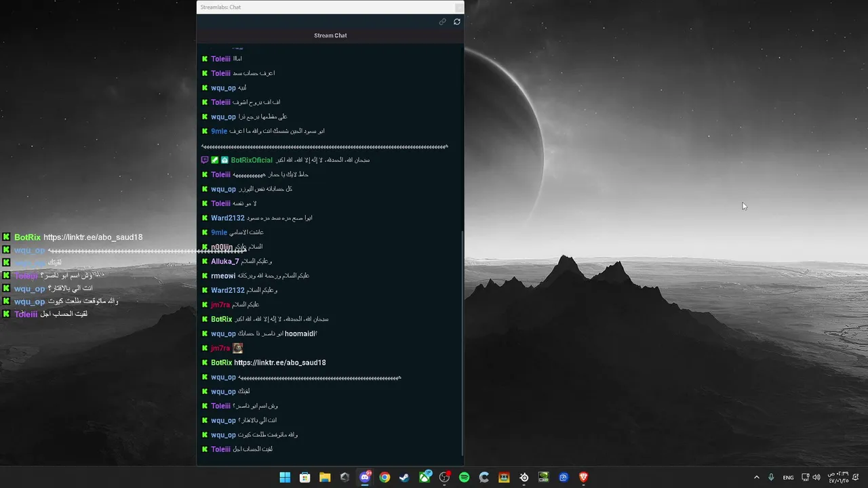Open OBS icon with red dot in taskbar
The width and height of the screenshot is (868, 488).
pos(444,477)
